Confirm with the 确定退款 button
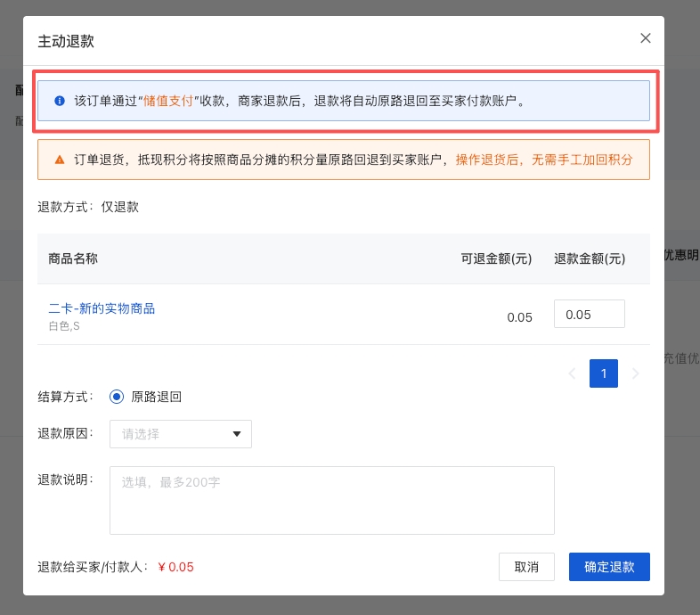Image resolution: width=700 pixels, height=615 pixels. 609,567
